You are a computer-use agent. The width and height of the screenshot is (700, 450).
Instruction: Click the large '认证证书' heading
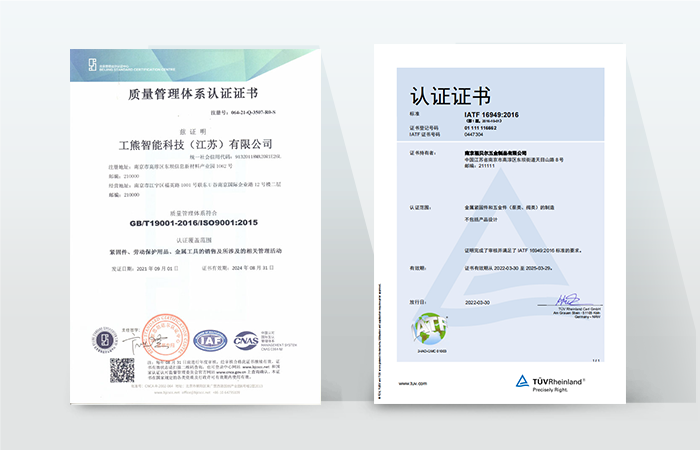point(450,96)
